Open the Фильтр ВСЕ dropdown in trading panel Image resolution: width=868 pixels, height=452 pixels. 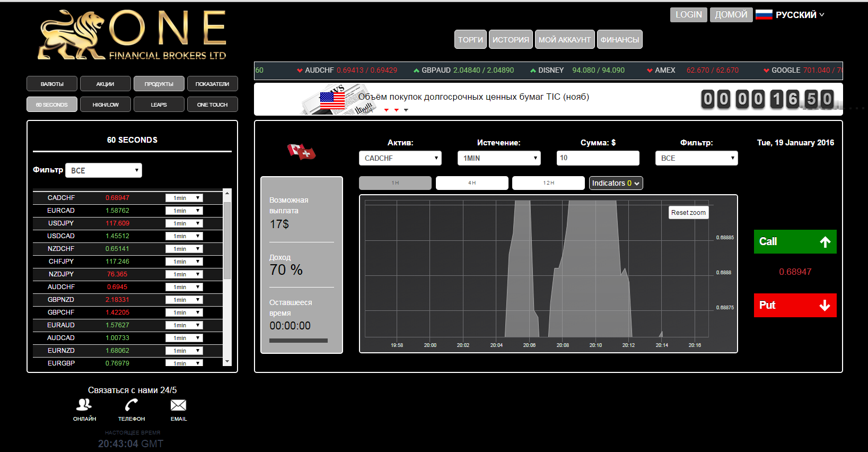point(697,158)
